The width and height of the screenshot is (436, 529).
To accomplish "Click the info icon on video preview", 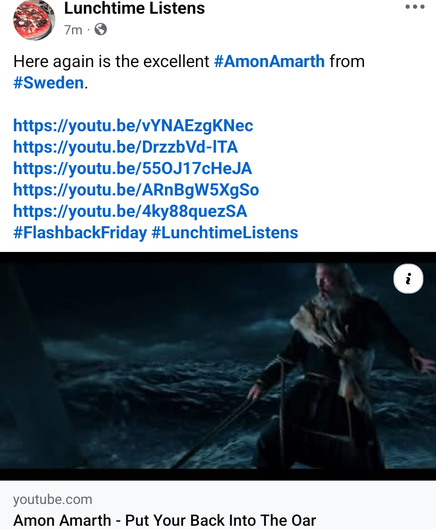I will click(x=408, y=279).
